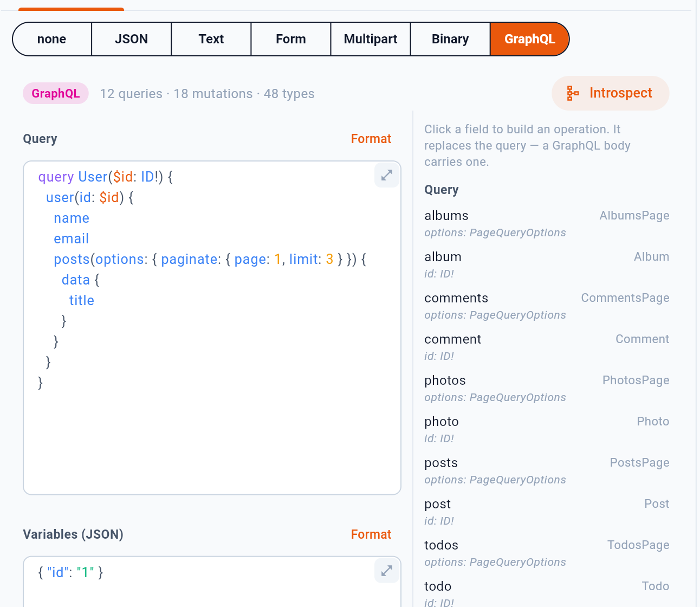Click the 'title' field in the query
Screen dimensions: 700x607
click(x=82, y=300)
